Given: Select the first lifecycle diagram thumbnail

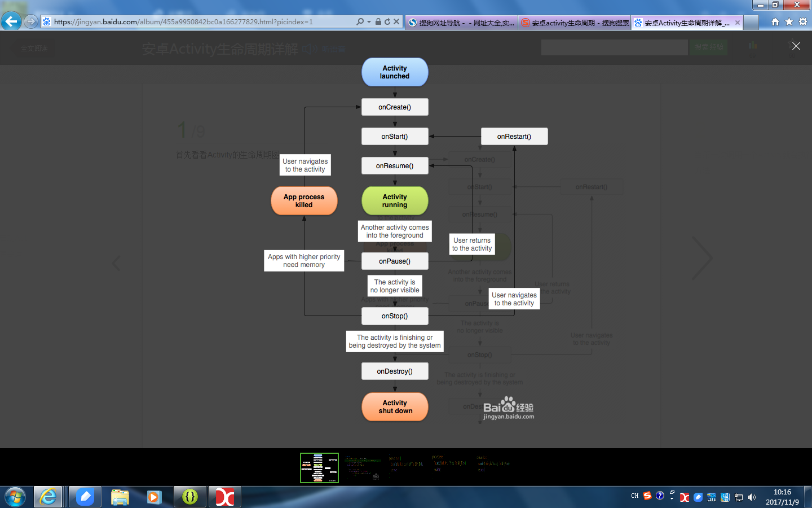Looking at the screenshot, I should coord(319,468).
